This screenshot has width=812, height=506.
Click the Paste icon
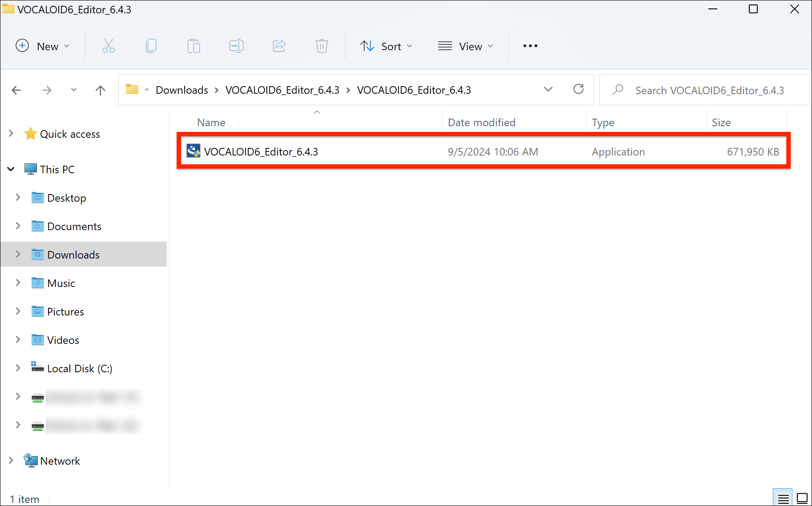[x=193, y=46]
